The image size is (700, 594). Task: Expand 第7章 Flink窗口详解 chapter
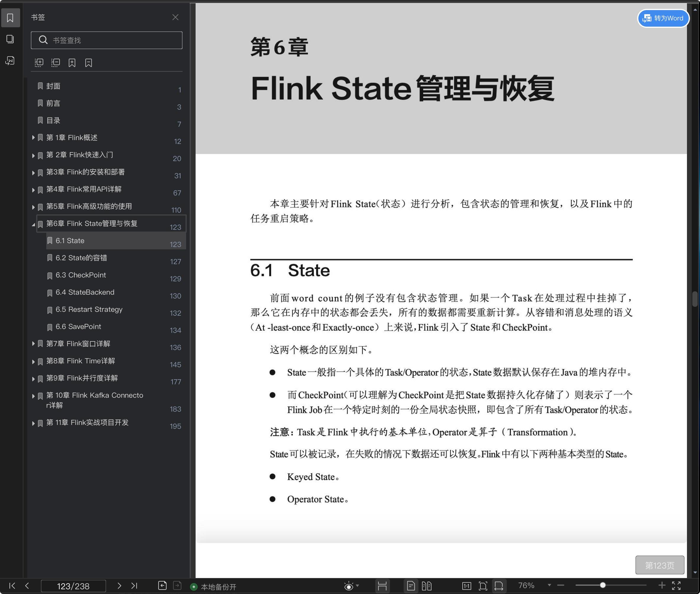coord(33,344)
